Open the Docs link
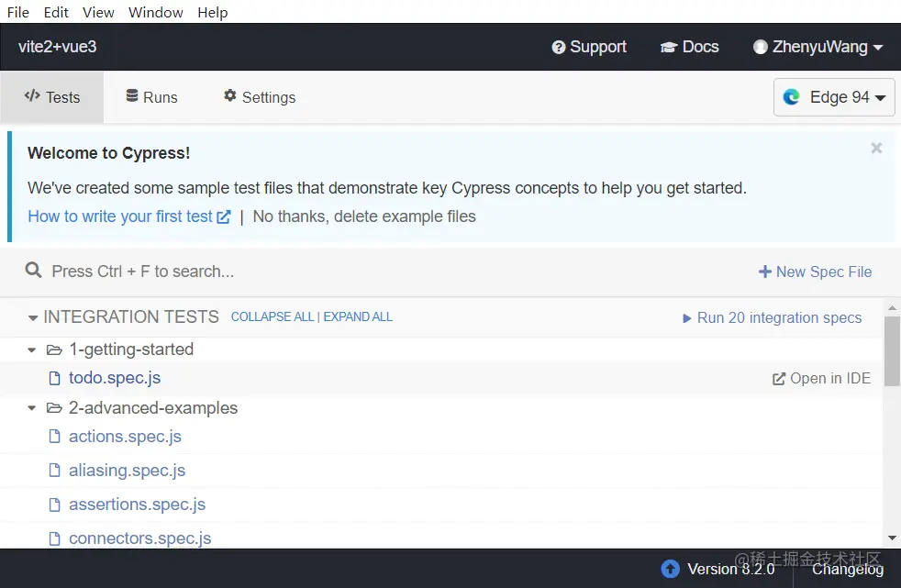 pos(690,47)
